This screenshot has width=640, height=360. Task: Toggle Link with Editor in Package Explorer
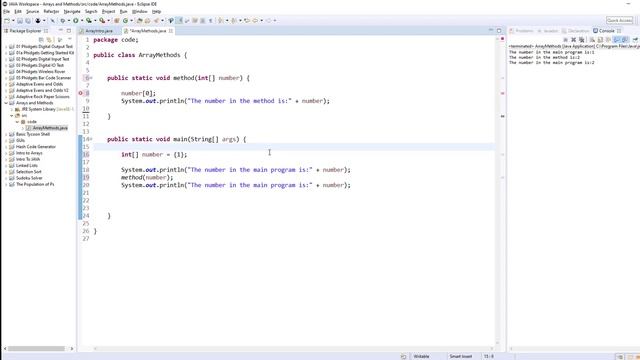point(49,40)
